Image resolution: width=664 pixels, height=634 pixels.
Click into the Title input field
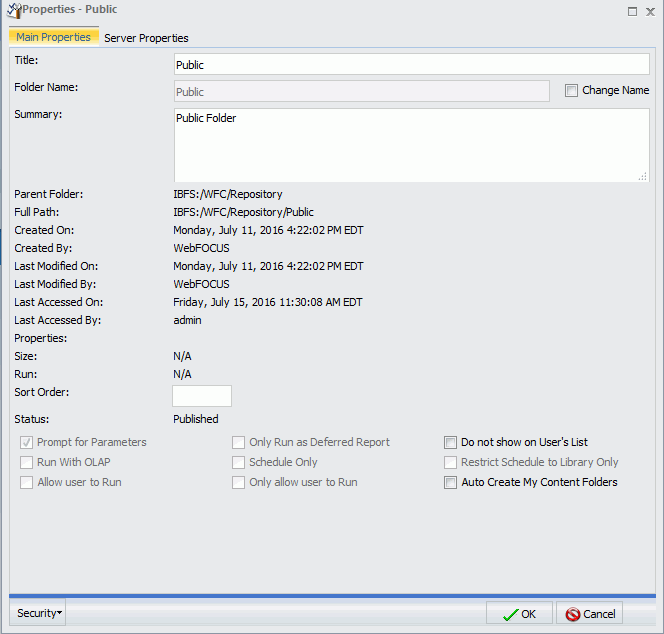pyautogui.click(x=412, y=64)
